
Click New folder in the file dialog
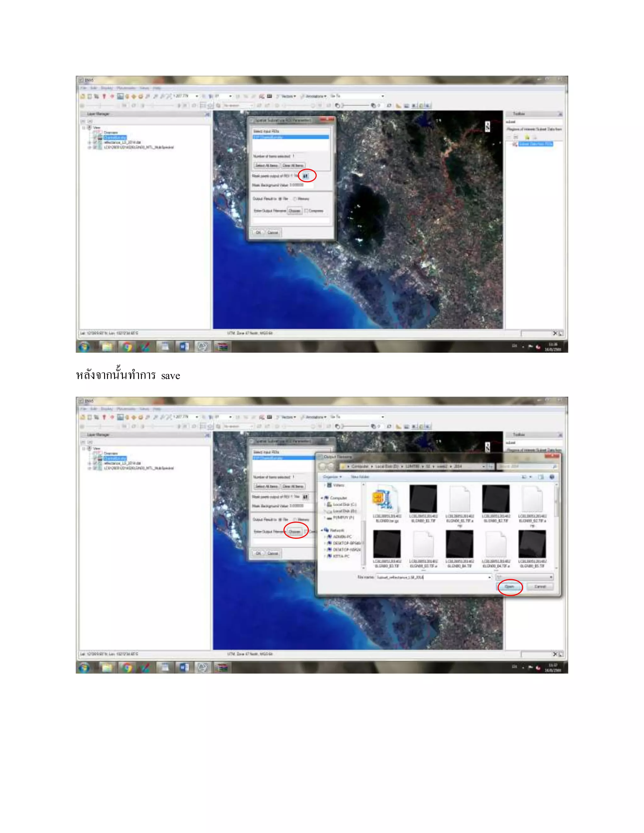pos(360,477)
